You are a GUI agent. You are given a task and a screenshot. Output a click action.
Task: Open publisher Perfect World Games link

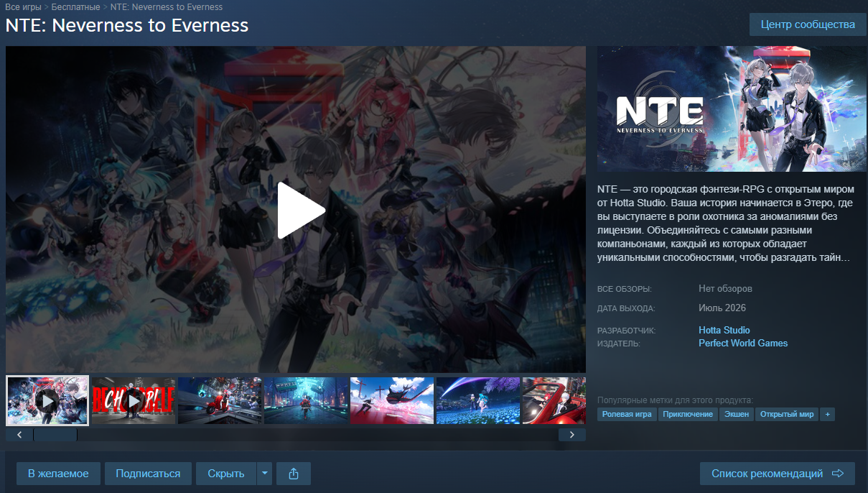pos(743,344)
